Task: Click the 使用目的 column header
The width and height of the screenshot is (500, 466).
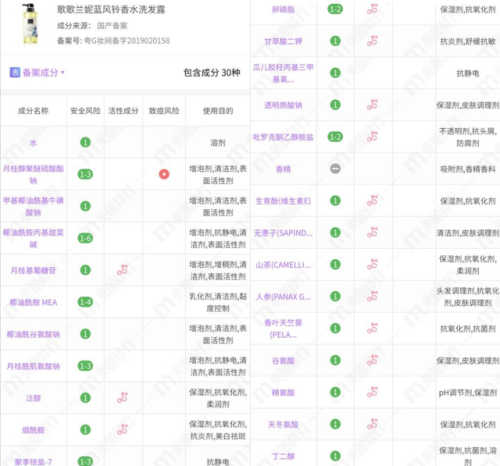Action: point(218,111)
